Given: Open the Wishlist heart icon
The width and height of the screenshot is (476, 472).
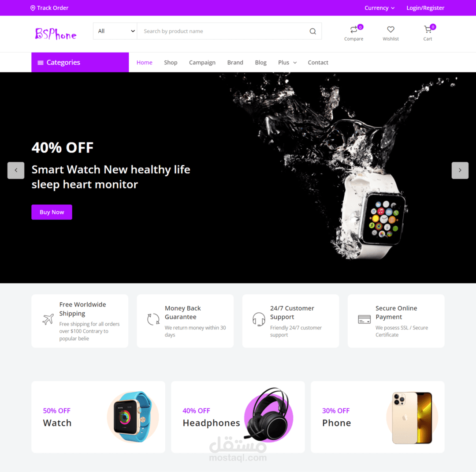Looking at the screenshot, I should [x=390, y=30].
